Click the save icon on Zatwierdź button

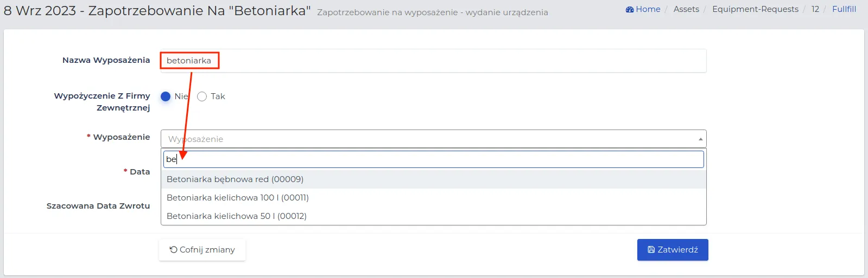pos(651,250)
